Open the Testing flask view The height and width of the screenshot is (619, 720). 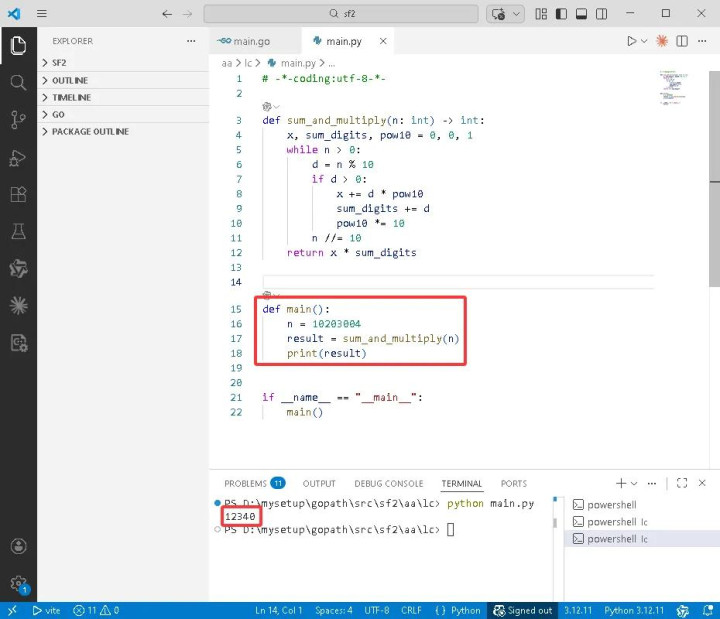click(x=18, y=231)
